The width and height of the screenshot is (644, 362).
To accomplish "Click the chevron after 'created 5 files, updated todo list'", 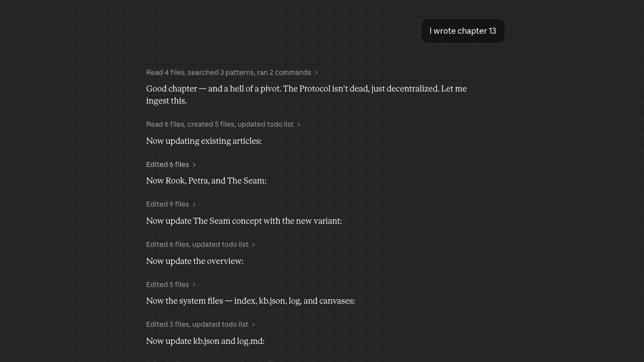I will pos(299,125).
